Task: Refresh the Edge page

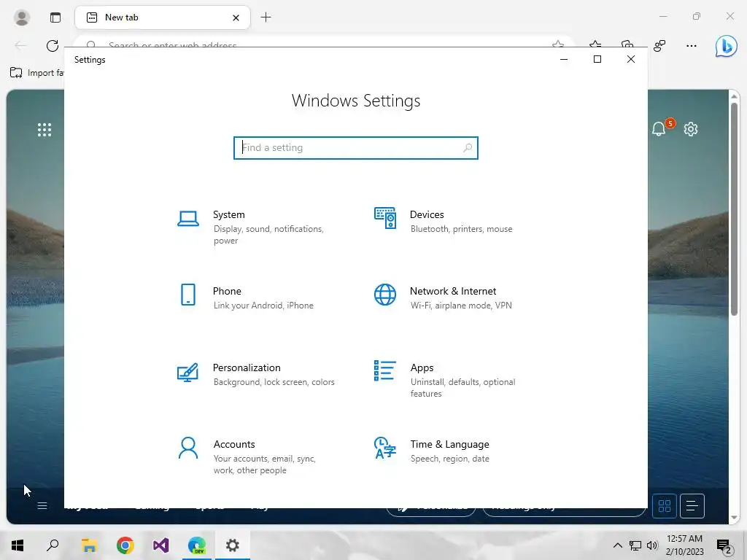Action: point(53,46)
